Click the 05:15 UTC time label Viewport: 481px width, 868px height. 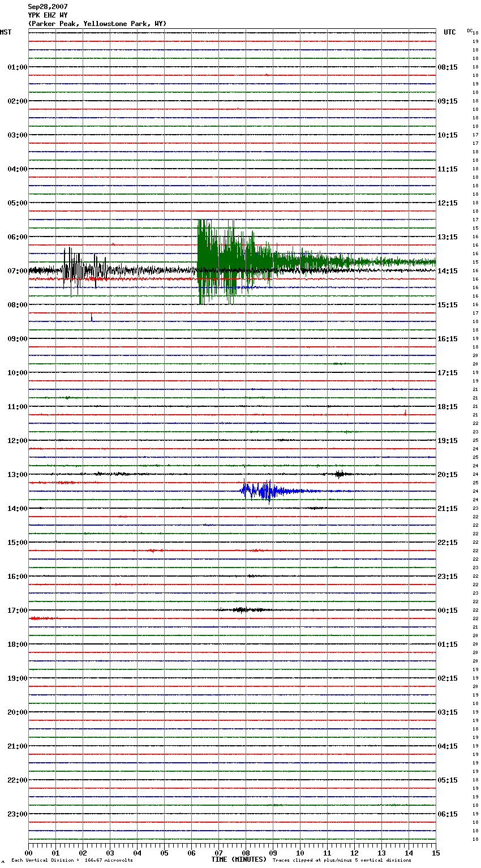click(x=448, y=780)
